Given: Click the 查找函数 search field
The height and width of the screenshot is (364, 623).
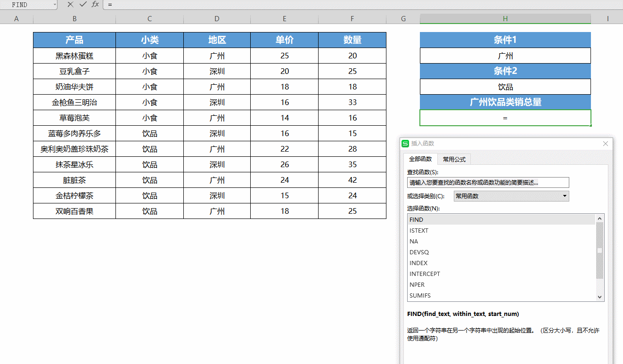Looking at the screenshot, I should (x=488, y=182).
